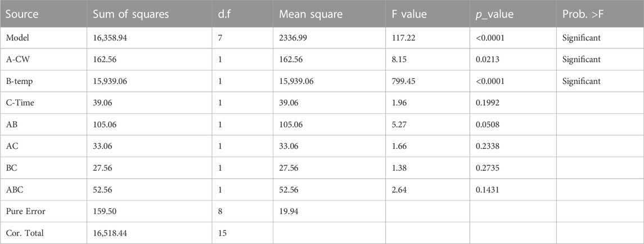644x244 pixels.
Task: Click the 799.45 F value cell
Action: [x=404, y=82]
